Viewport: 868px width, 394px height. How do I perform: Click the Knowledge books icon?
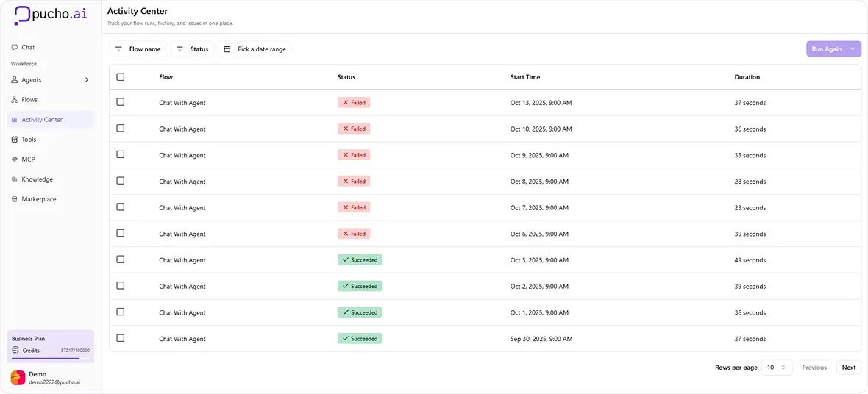point(15,179)
